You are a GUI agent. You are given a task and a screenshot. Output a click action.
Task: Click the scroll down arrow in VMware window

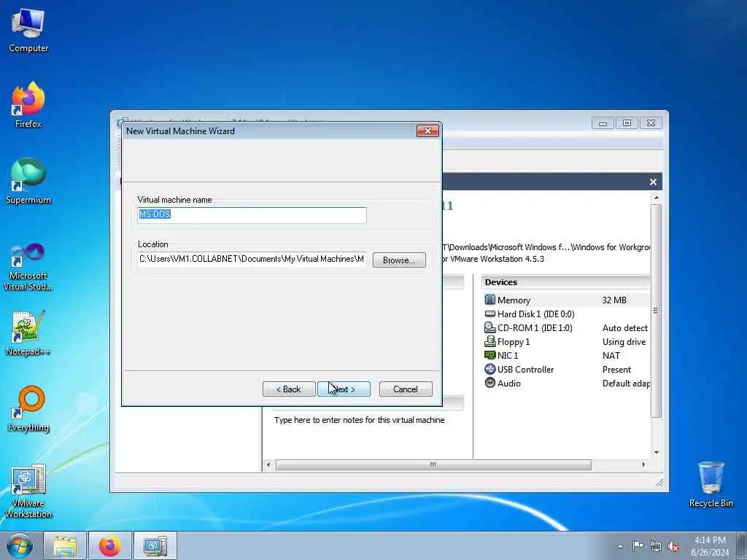(657, 452)
